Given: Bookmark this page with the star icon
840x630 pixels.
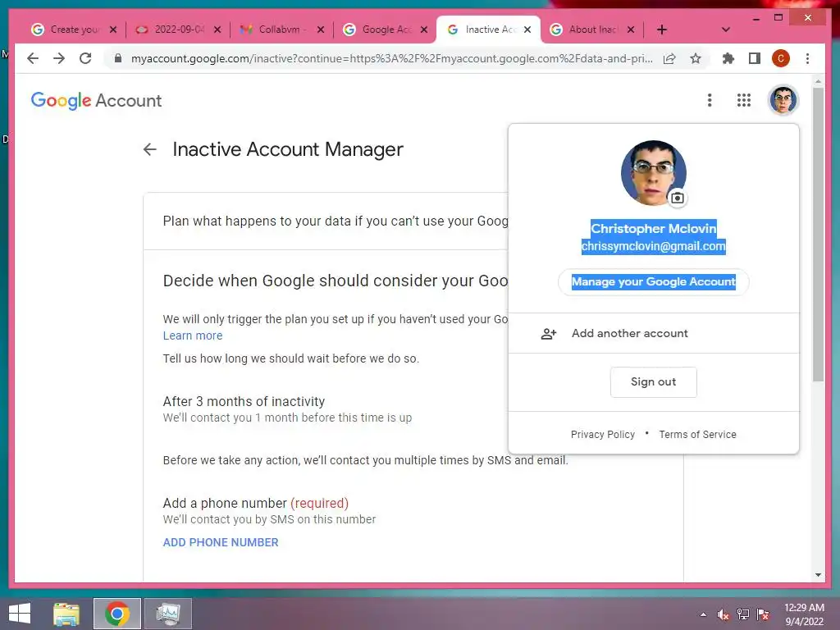Looking at the screenshot, I should click(x=696, y=58).
